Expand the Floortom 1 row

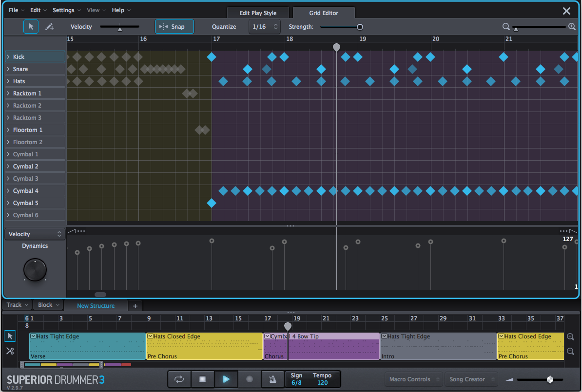(8, 130)
